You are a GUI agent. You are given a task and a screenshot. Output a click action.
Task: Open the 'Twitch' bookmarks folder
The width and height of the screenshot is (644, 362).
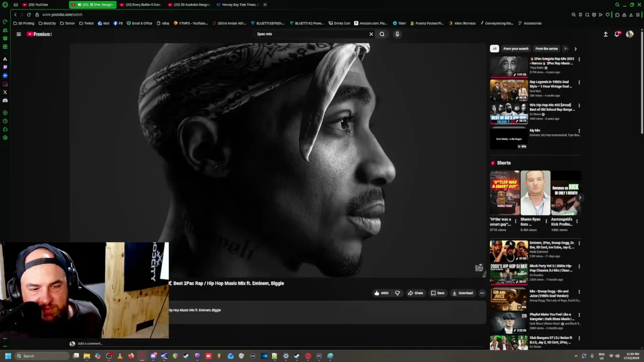click(x=87, y=23)
